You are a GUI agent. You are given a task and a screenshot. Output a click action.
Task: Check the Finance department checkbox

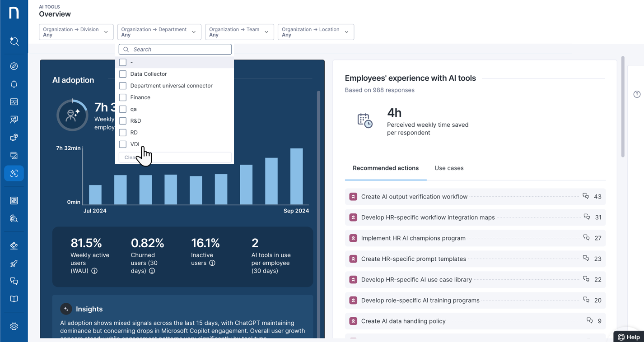pyautogui.click(x=123, y=97)
